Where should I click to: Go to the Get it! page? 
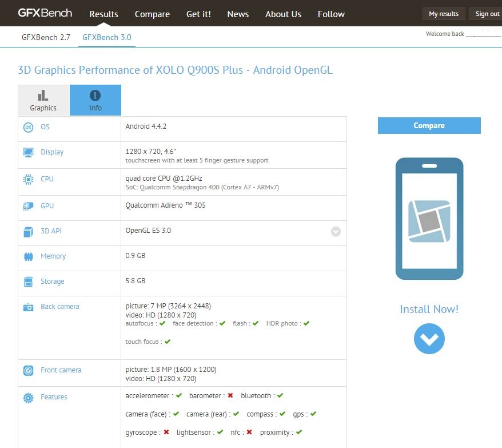pyautogui.click(x=198, y=14)
